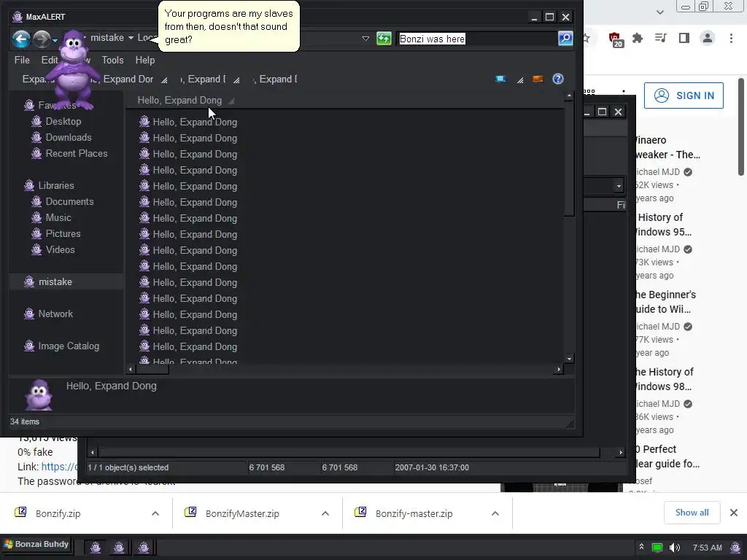
Task: Toggle the Chrome side panel icon
Action: pos(684,38)
